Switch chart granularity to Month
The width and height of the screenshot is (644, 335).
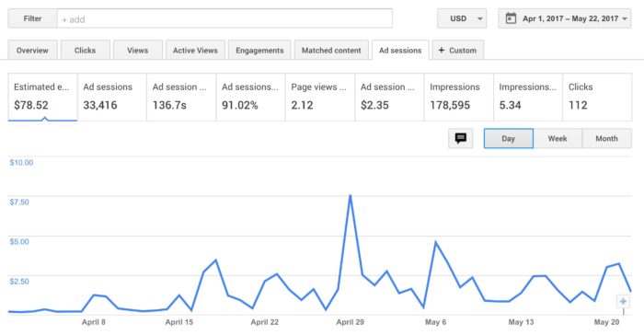tap(606, 139)
